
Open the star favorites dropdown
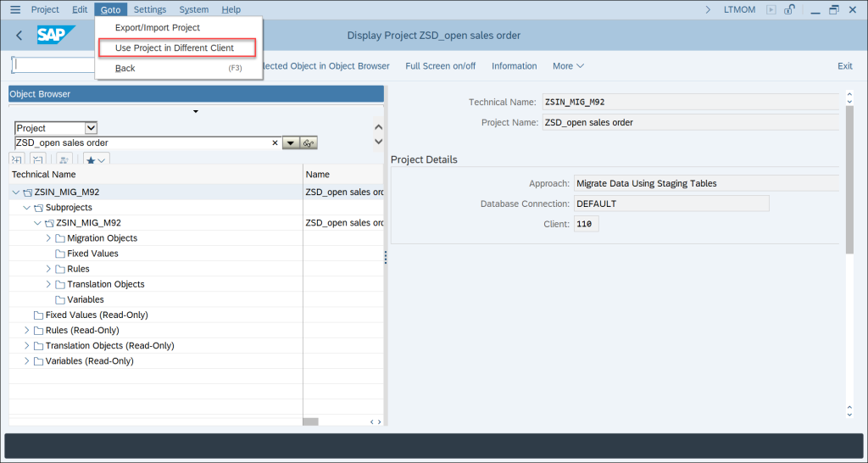tap(97, 159)
